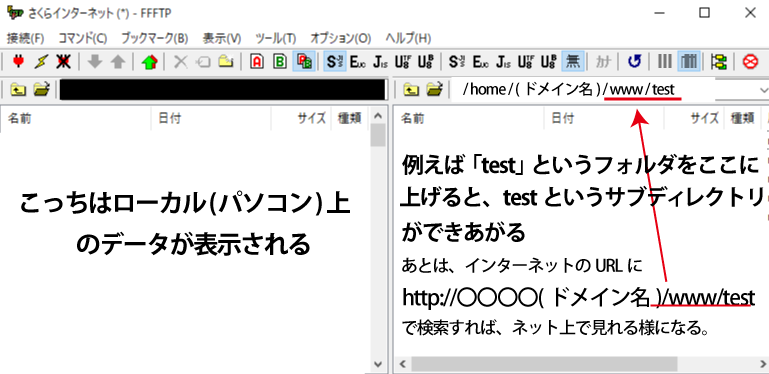Open the オプション(O) menu
Viewport: 769px width, 374px height.
(x=341, y=38)
